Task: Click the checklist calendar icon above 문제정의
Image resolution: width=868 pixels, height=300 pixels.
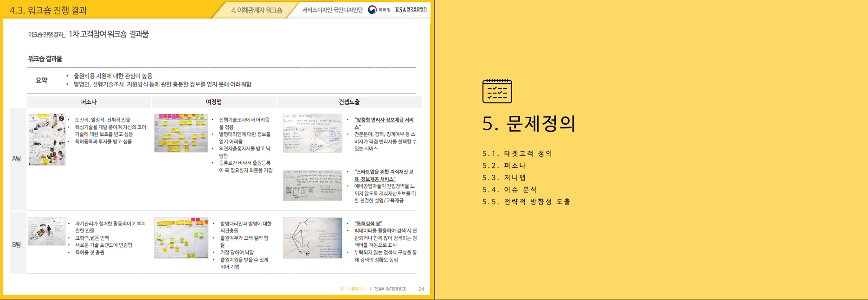Action: click(x=497, y=91)
